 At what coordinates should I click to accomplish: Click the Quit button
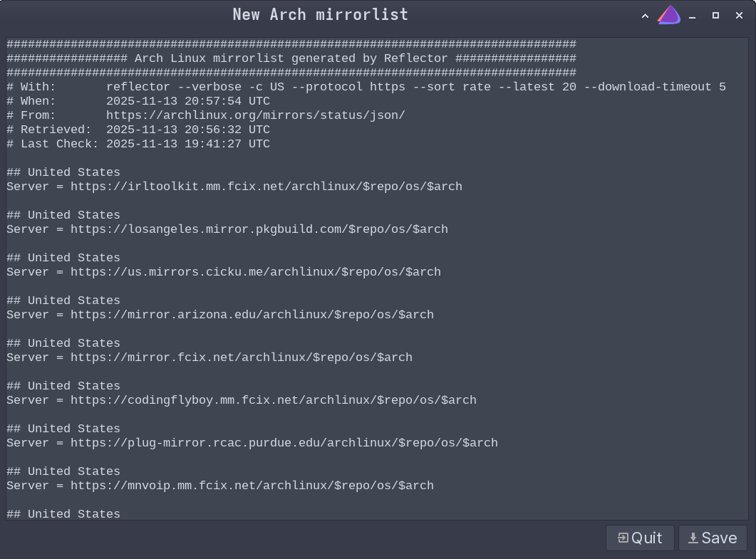pos(640,538)
